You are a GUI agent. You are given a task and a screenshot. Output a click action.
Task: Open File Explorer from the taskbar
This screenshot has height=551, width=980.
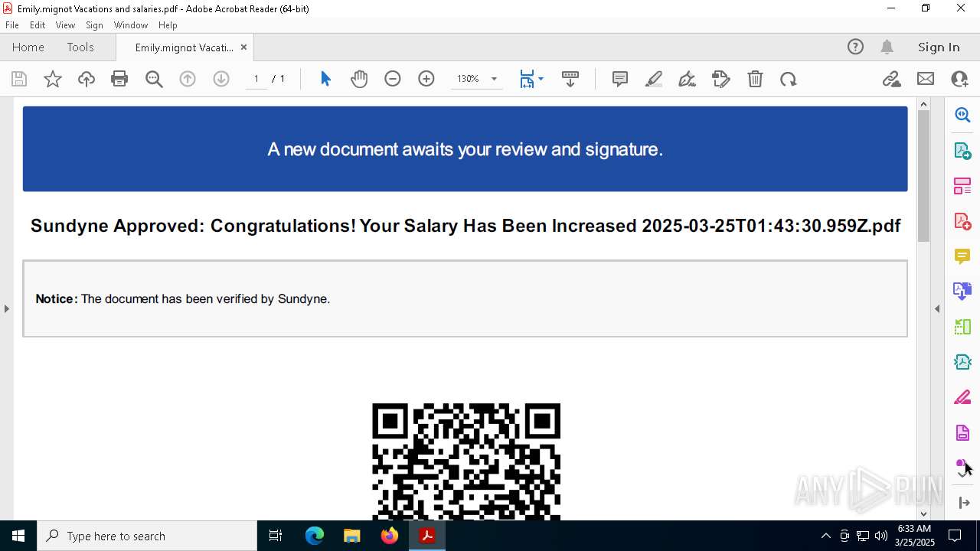pyautogui.click(x=351, y=536)
